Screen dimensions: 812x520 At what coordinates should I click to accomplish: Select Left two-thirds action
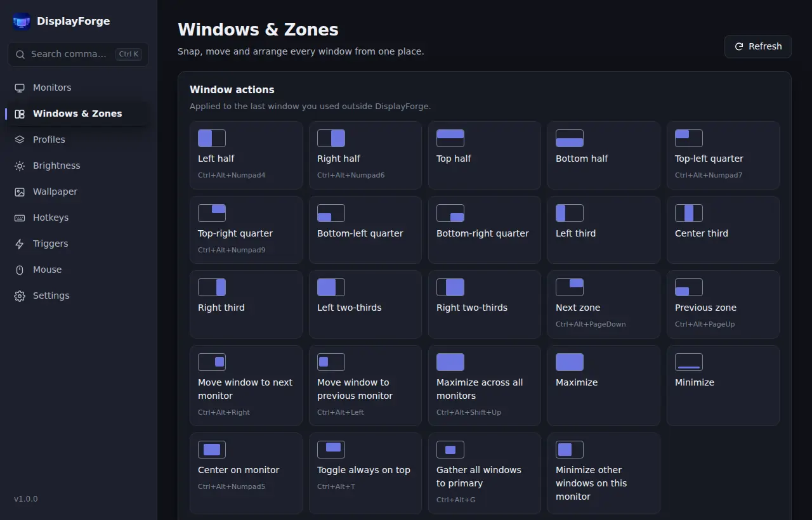pyautogui.click(x=365, y=304)
